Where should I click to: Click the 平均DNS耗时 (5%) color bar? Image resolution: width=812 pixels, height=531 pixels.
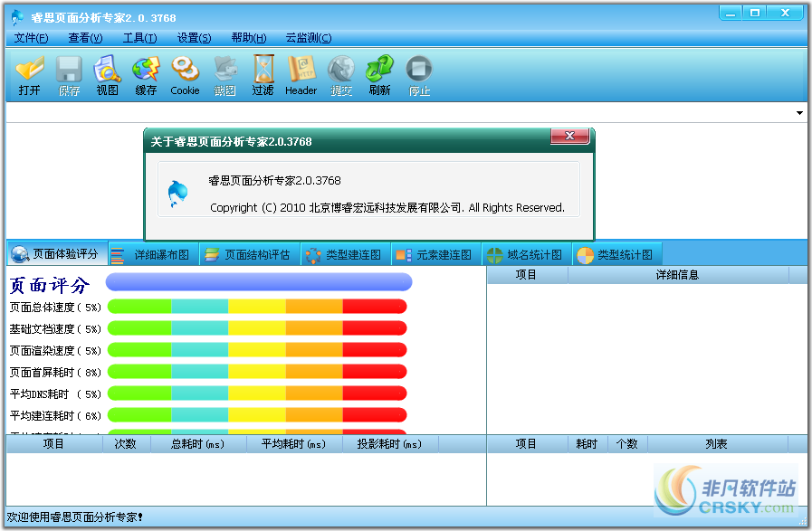[257, 394]
